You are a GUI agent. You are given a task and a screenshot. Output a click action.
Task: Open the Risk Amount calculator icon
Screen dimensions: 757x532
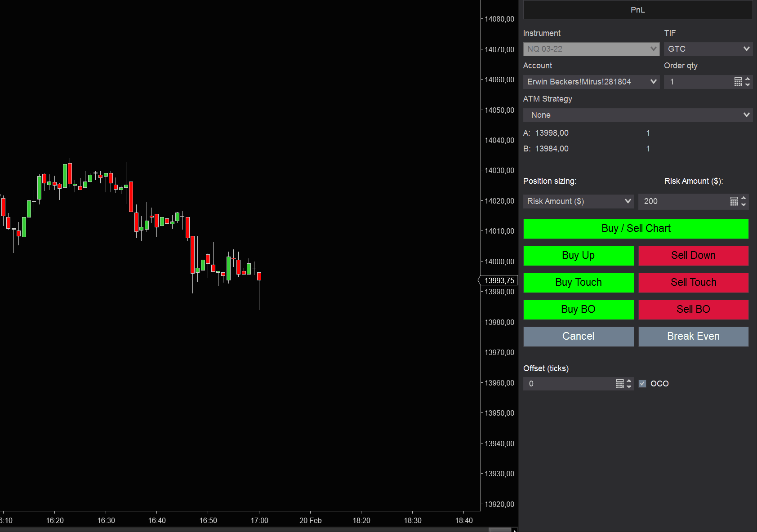(x=734, y=201)
